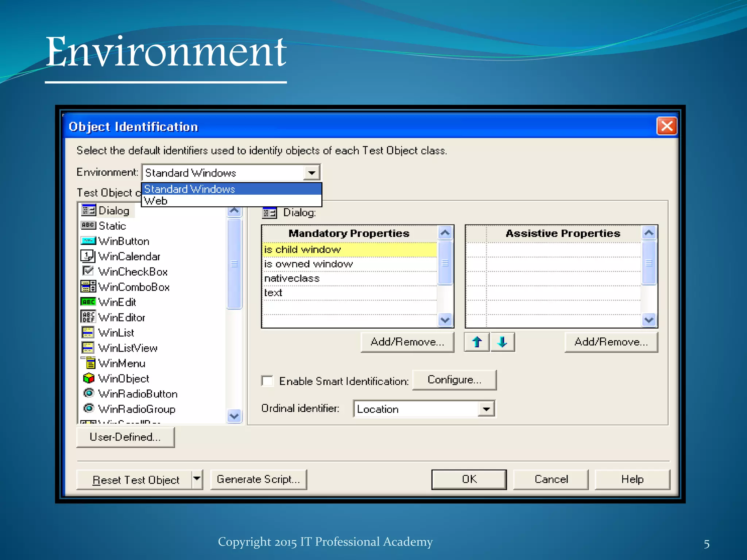Image resolution: width=747 pixels, height=560 pixels.
Task: Select 'is owned window' property row
Action: [x=349, y=264]
